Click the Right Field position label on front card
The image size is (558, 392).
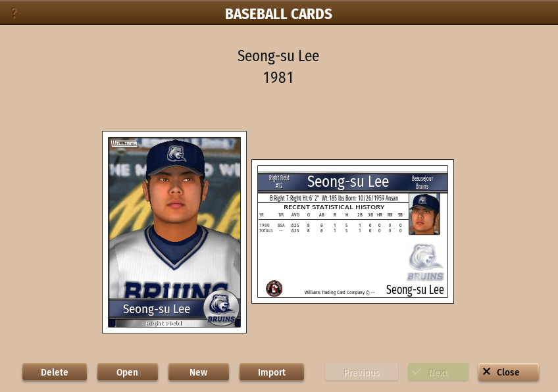pyautogui.click(x=164, y=324)
